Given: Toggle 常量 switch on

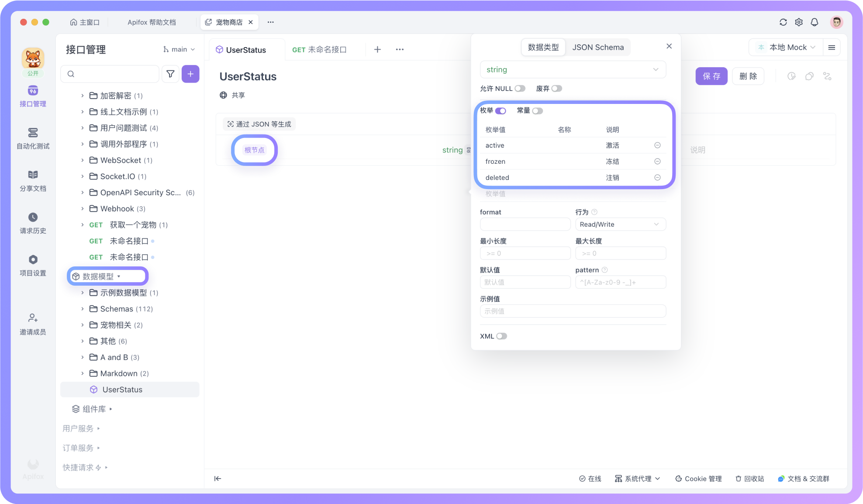Looking at the screenshot, I should click(537, 111).
